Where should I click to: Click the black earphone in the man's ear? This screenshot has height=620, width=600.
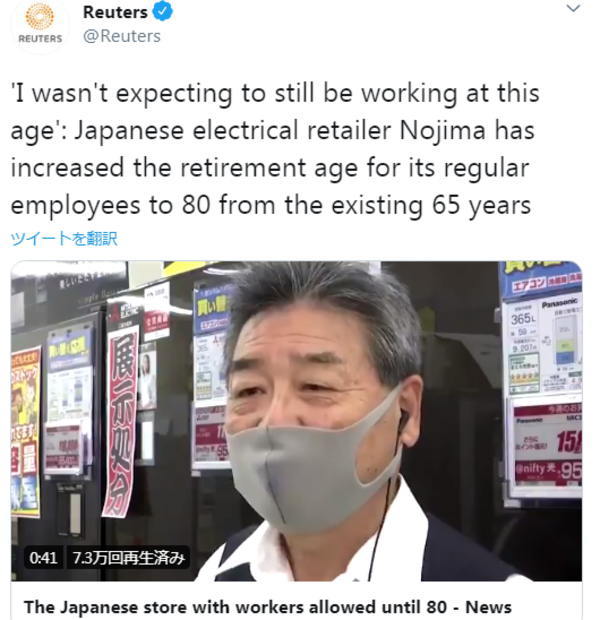(403, 418)
